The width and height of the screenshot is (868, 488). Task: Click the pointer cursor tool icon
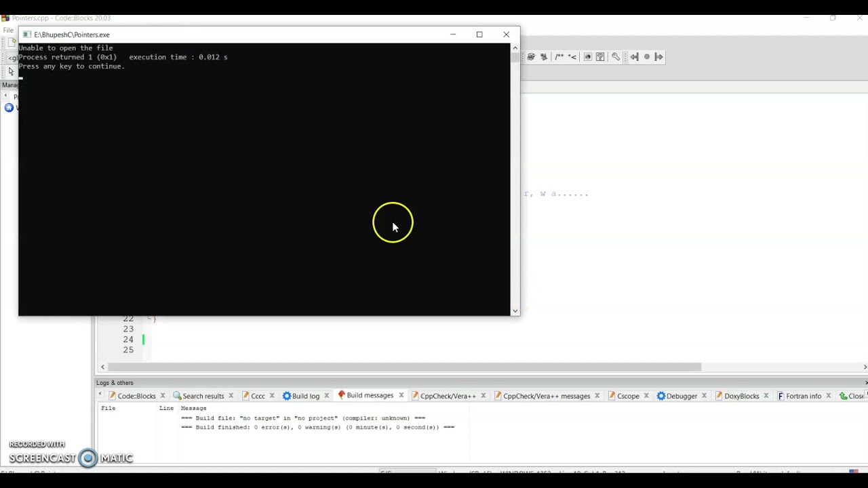11,72
